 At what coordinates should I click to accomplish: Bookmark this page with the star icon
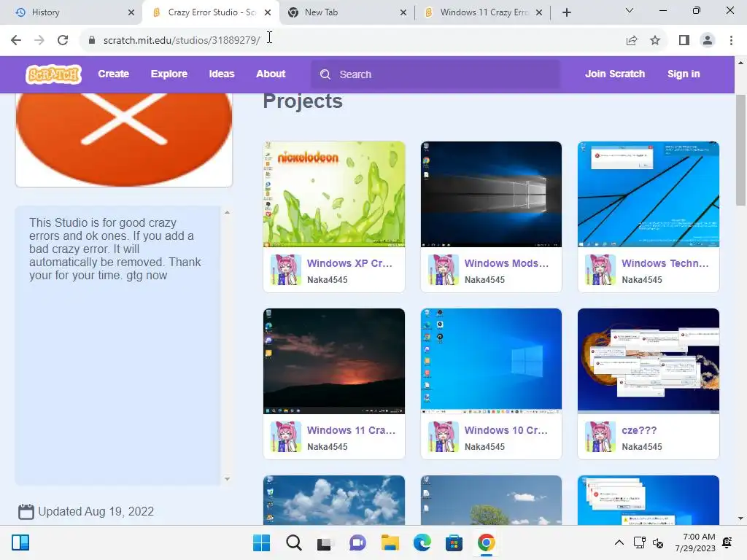[x=655, y=40]
